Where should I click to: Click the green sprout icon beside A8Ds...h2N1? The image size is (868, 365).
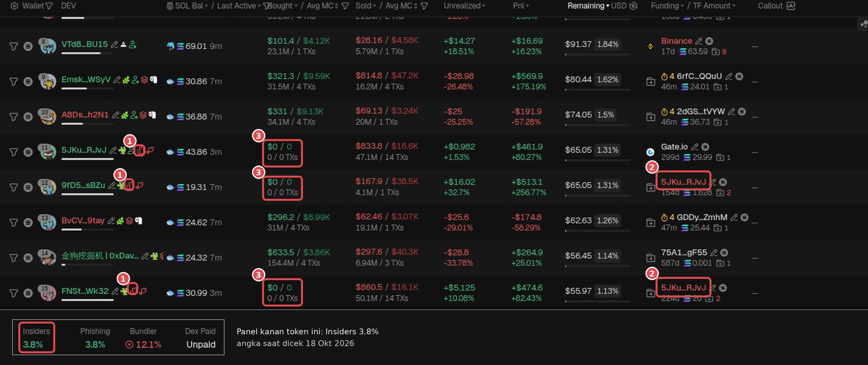click(125, 115)
